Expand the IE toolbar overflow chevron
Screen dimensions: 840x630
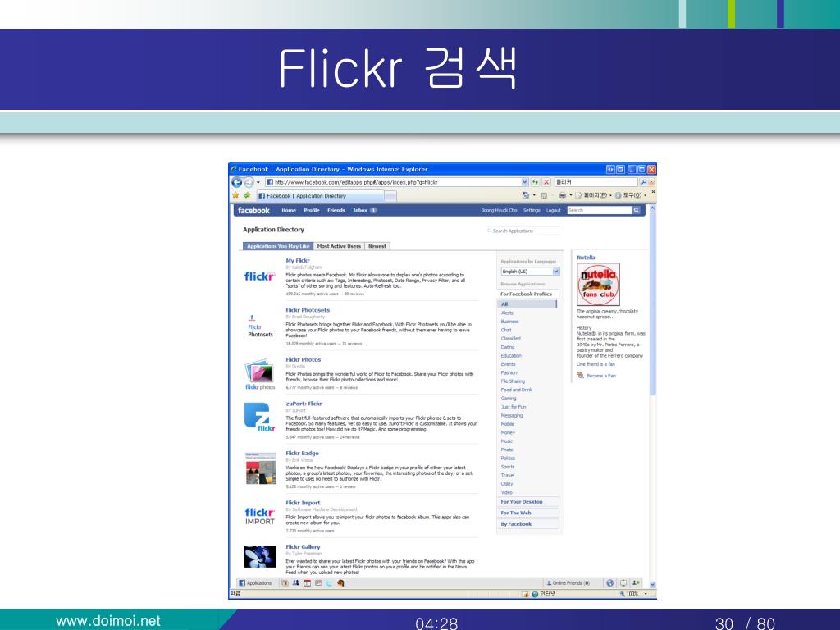pos(653,193)
